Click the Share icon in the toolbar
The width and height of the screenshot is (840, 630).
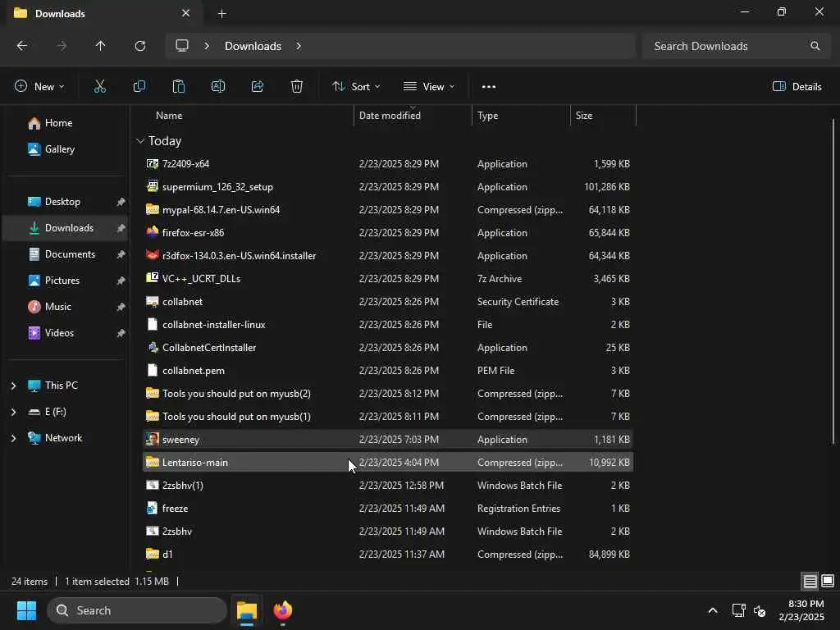click(258, 86)
